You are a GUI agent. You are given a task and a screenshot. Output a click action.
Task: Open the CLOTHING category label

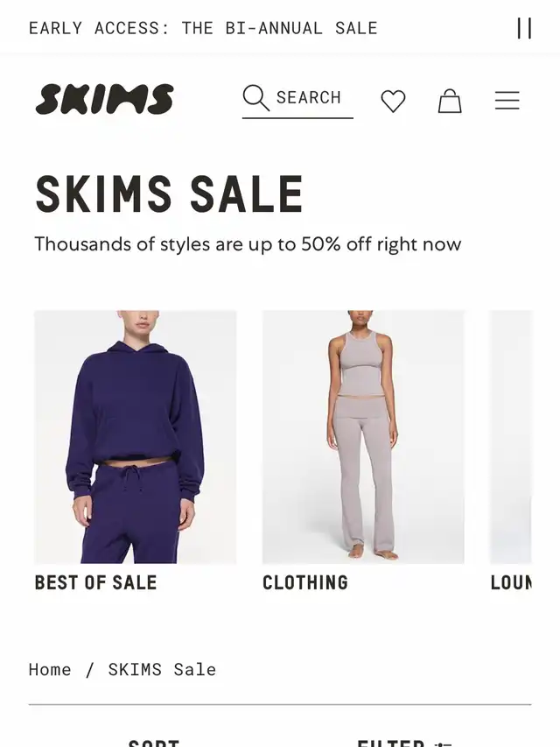[x=305, y=582]
